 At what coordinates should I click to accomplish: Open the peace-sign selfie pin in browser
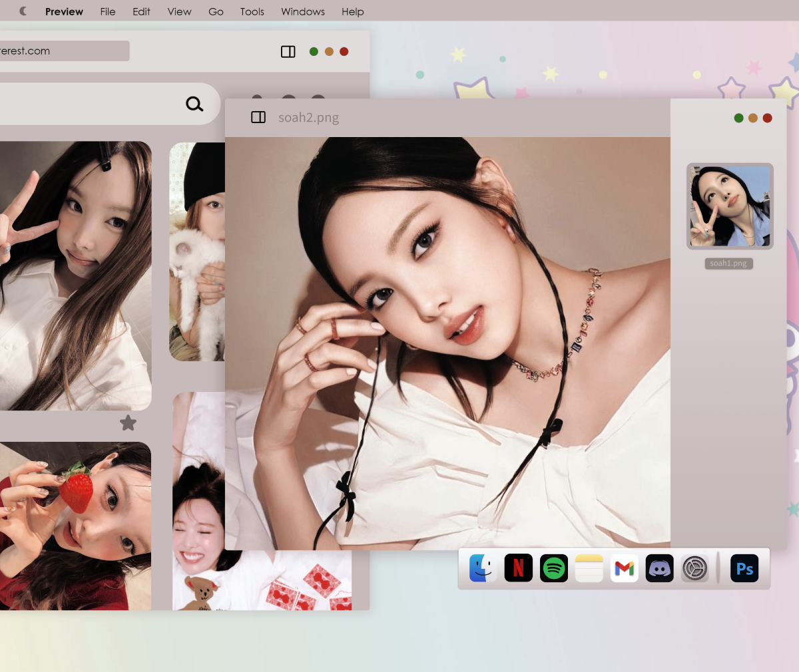[x=76, y=275]
